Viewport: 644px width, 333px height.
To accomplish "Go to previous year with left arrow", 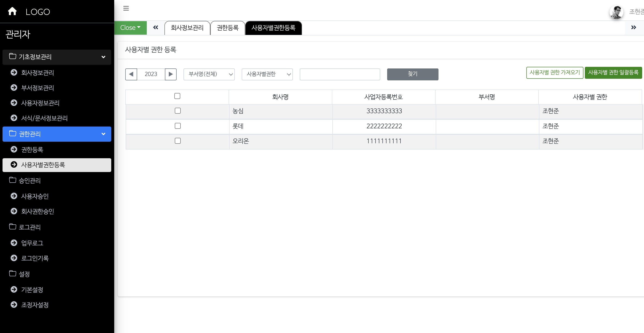I will [131, 74].
